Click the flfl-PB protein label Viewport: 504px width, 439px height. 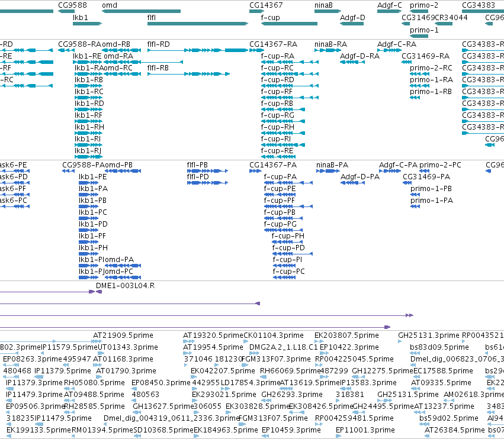(x=197, y=165)
